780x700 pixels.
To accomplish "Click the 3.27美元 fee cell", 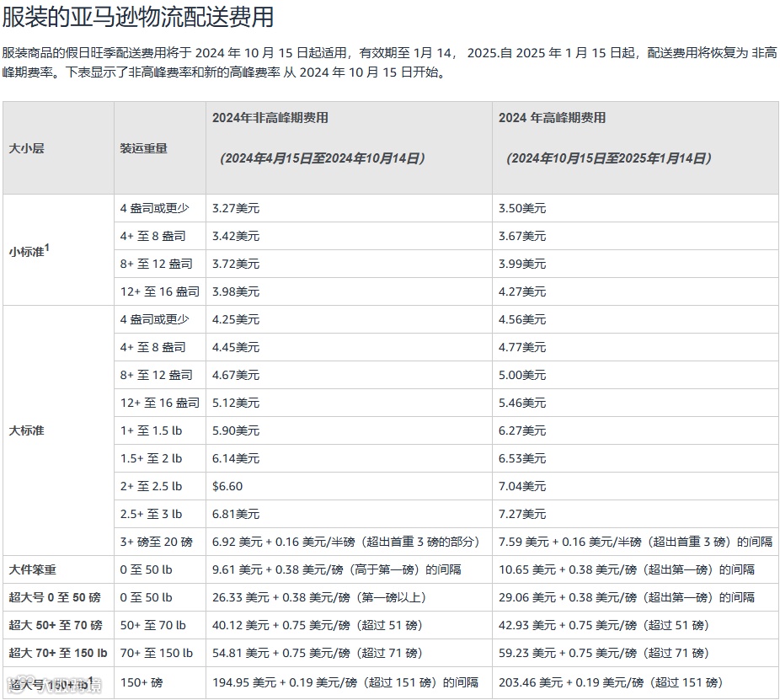I will click(350, 208).
